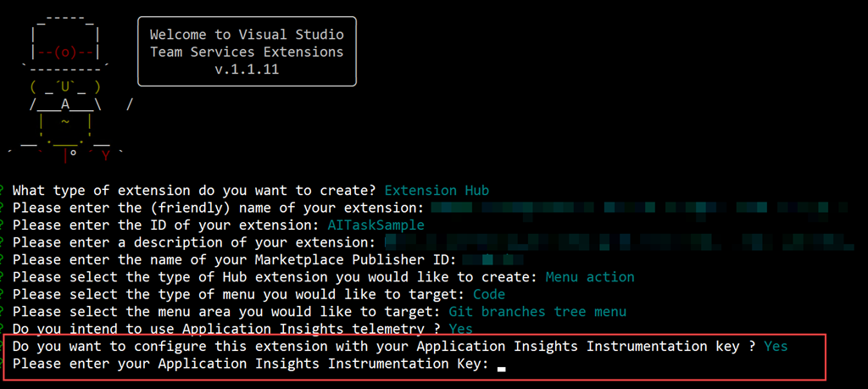
Task: Click the blurred Marketplace Publisher ID value
Action: coord(483,259)
